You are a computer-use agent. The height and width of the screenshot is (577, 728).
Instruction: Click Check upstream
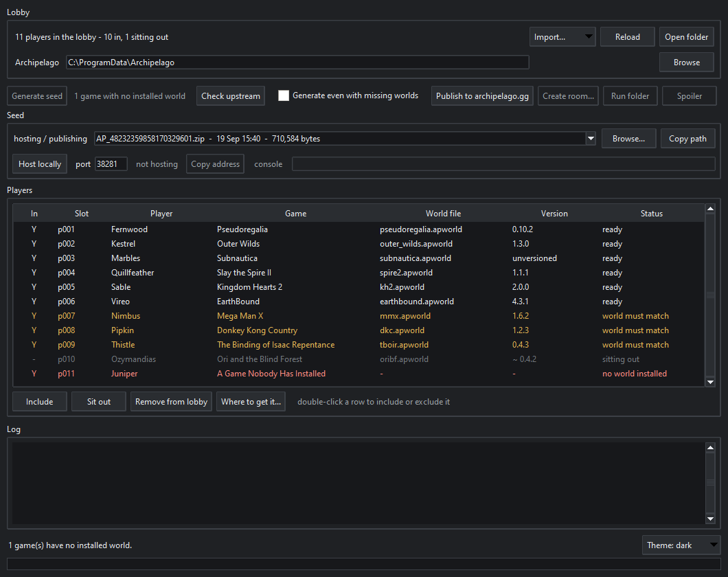(230, 96)
